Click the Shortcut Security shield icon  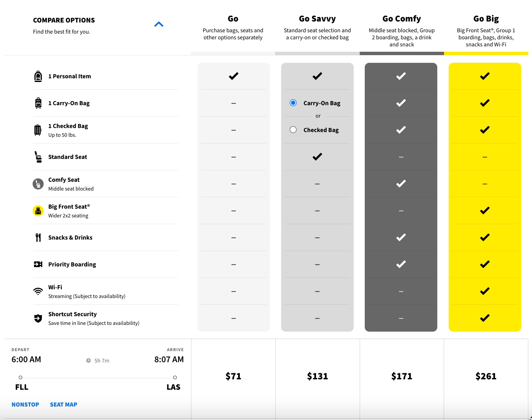[x=38, y=318]
